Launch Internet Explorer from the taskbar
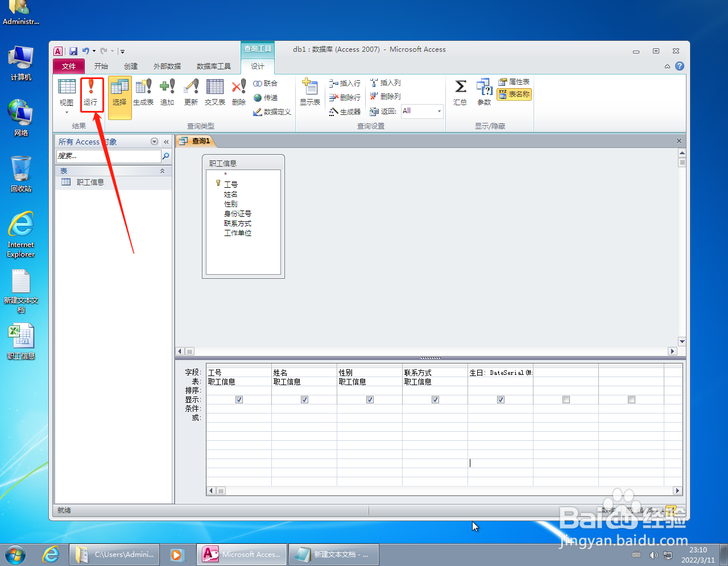728x566 pixels. [x=51, y=554]
